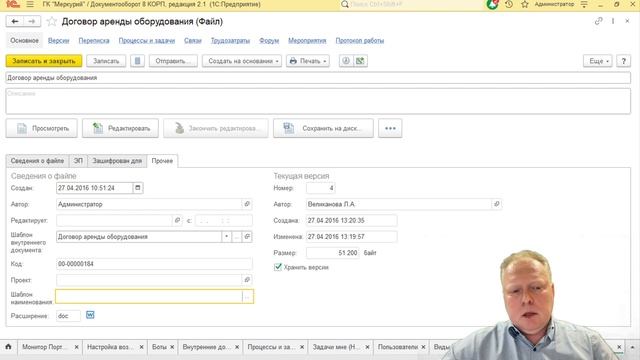Click the report icon beside Записать

[x=138, y=61]
